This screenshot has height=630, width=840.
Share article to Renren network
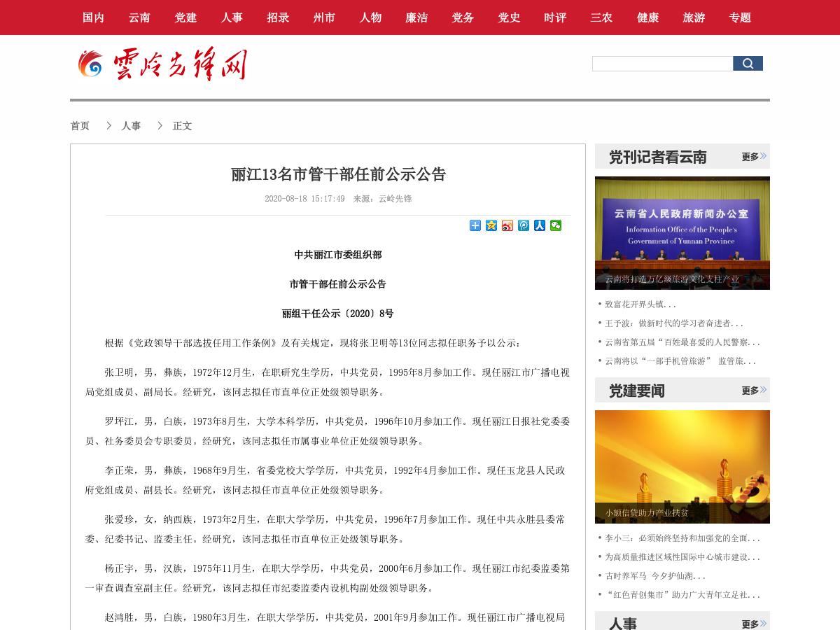coord(539,225)
